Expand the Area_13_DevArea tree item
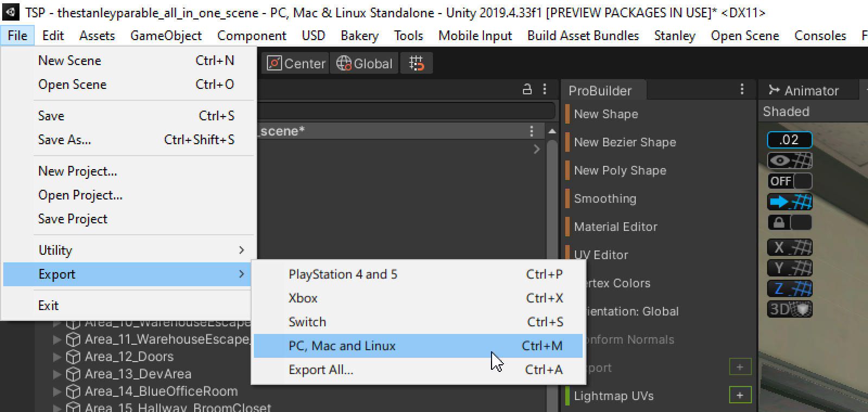This screenshot has width=868, height=412. [x=57, y=374]
